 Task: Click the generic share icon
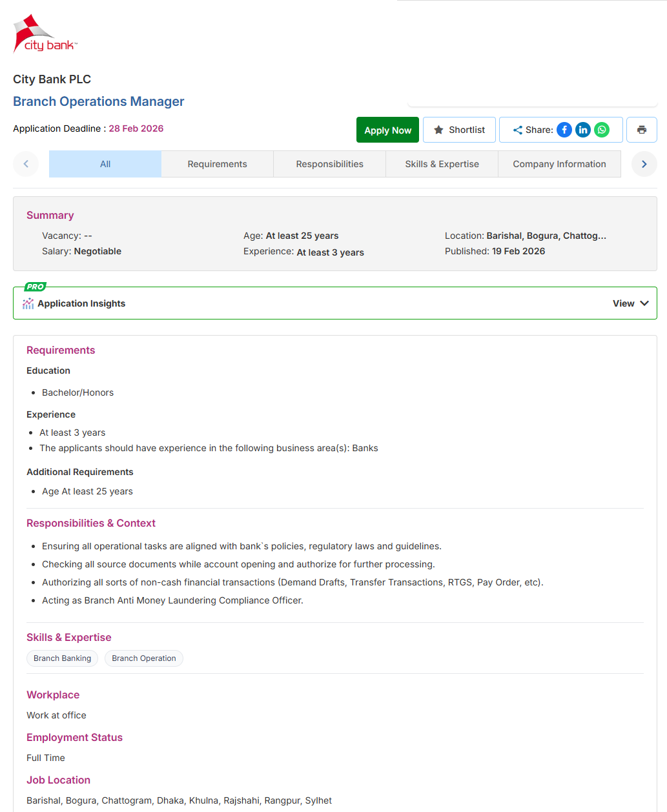click(x=518, y=130)
